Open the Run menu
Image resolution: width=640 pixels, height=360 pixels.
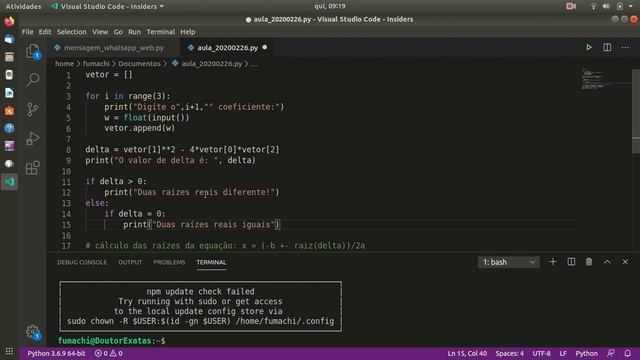[134, 32]
